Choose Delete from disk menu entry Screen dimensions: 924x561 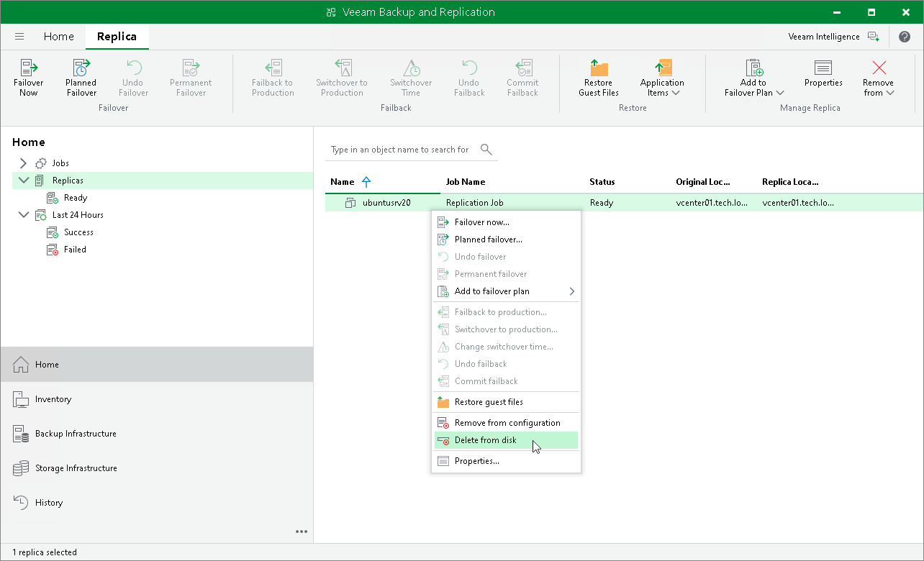point(506,440)
